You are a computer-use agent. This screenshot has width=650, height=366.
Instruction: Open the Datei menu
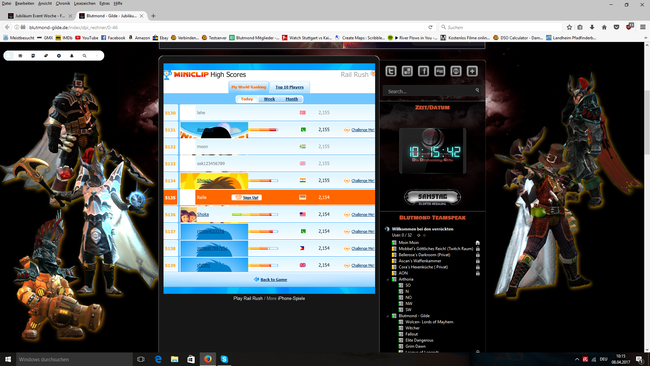pyautogui.click(x=6, y=3)
